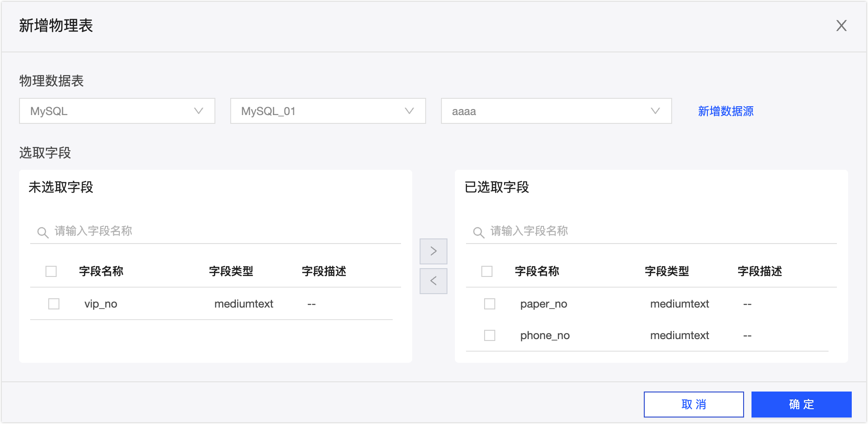The height and width of the screenshot is (424, 868).
Task: Check the paper_no field checkbox
Action: [490, 304]
